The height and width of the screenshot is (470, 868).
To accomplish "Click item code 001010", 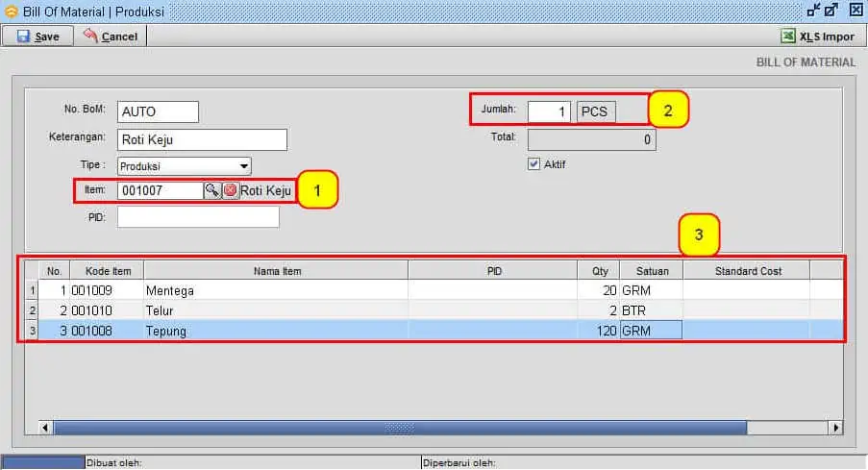I will [107, 310].
